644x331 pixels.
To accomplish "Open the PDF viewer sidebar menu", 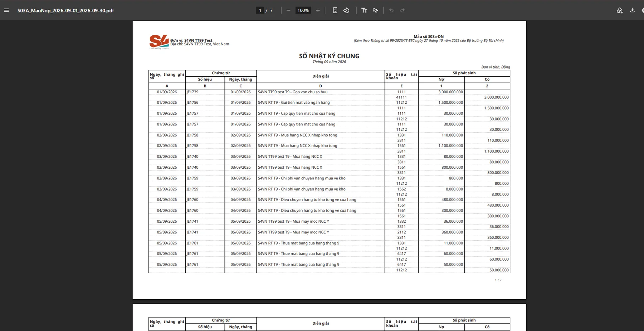I will 6,10.
